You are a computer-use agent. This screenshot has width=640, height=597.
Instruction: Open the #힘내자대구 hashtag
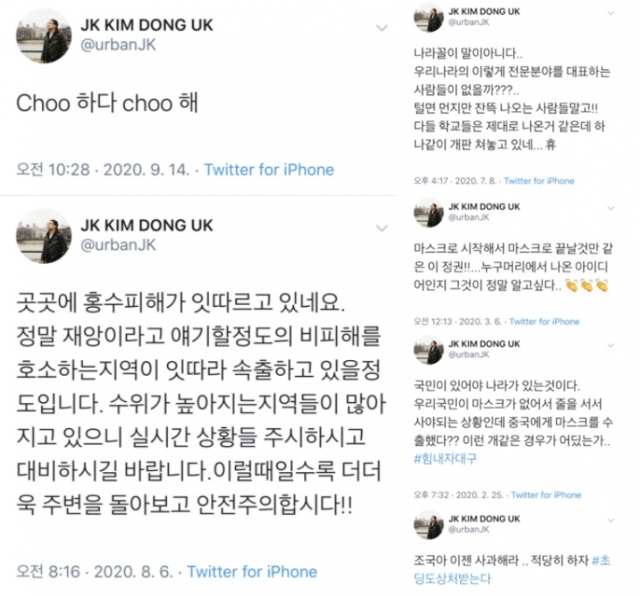pyautogui.click(x=445, y=459)
